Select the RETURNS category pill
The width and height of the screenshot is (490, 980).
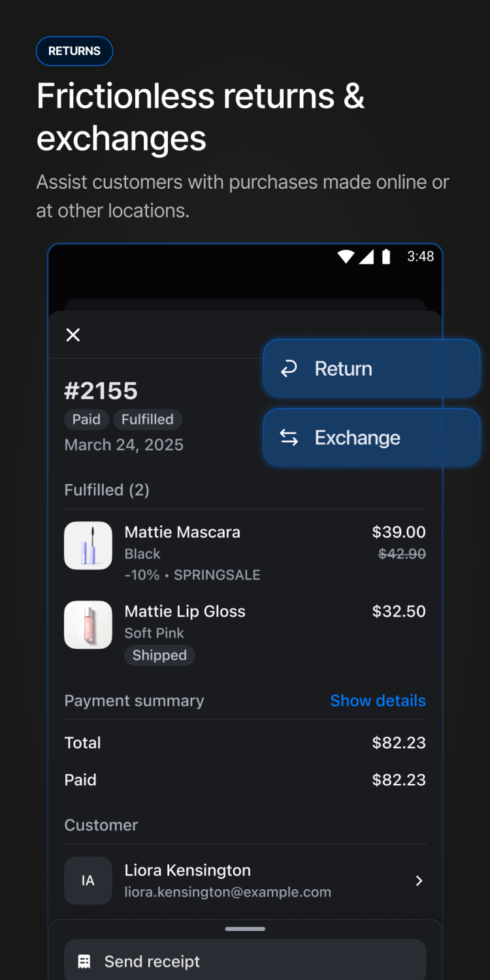(x=74, y=51)
